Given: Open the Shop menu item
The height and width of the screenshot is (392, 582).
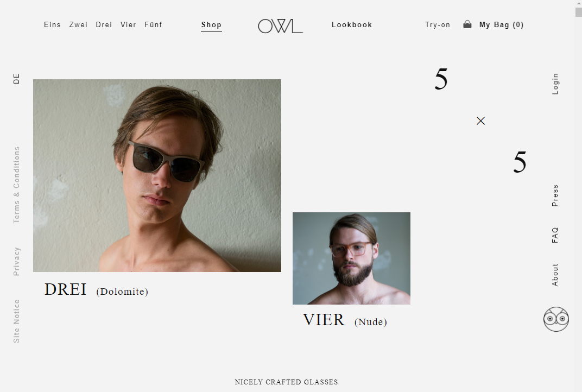Looking at the screenshot, I should (211, 25).
